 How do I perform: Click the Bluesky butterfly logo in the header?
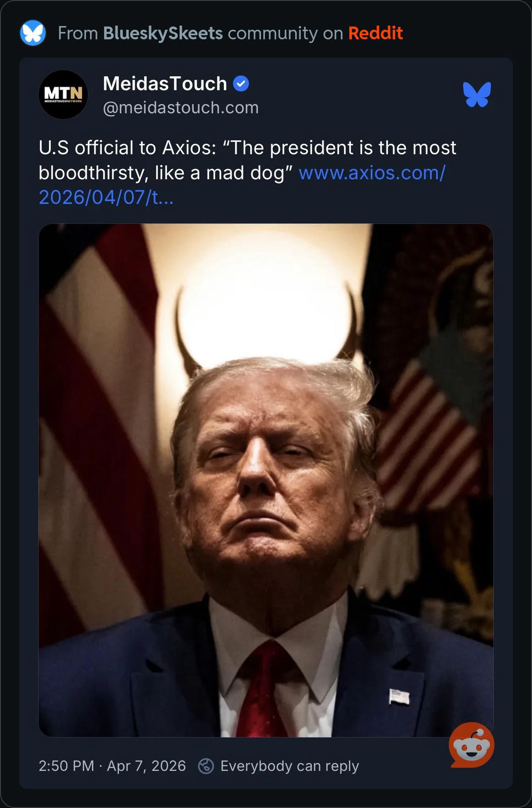(33, 33)
